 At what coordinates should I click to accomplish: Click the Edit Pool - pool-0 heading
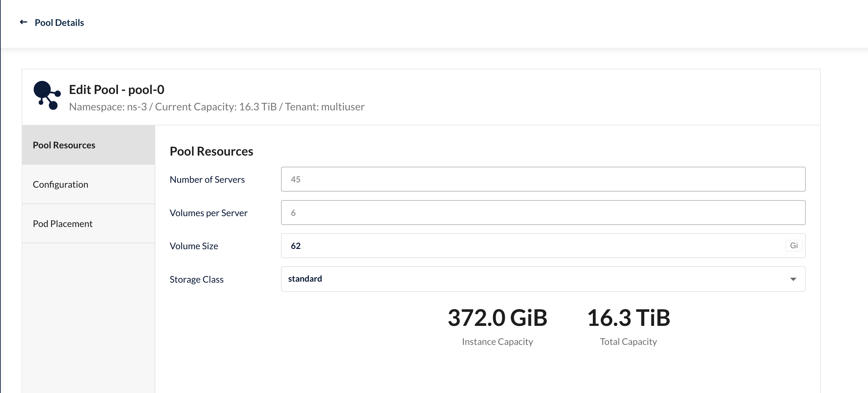(117, 90)
